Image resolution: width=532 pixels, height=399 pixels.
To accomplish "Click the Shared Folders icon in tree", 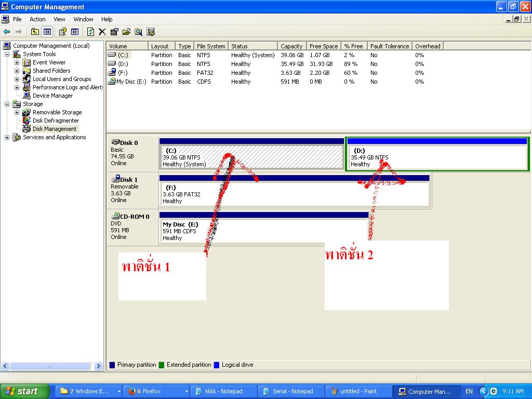I will 26,71.
